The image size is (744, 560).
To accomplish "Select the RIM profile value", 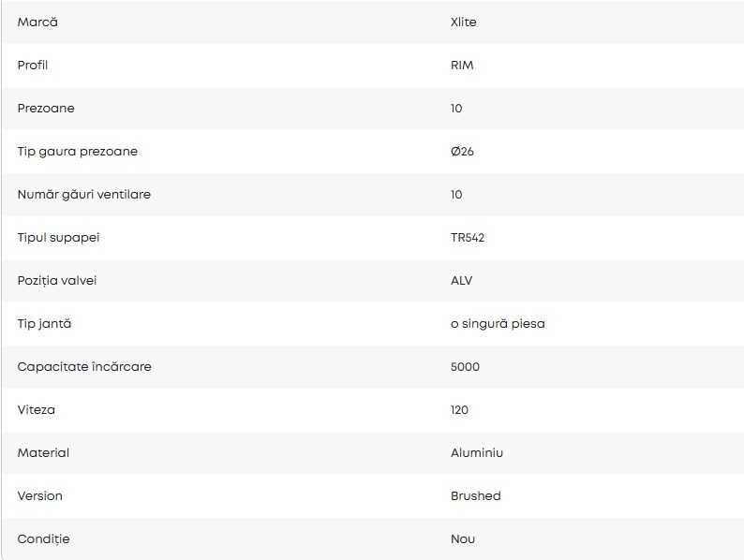I will coord(462,65).
